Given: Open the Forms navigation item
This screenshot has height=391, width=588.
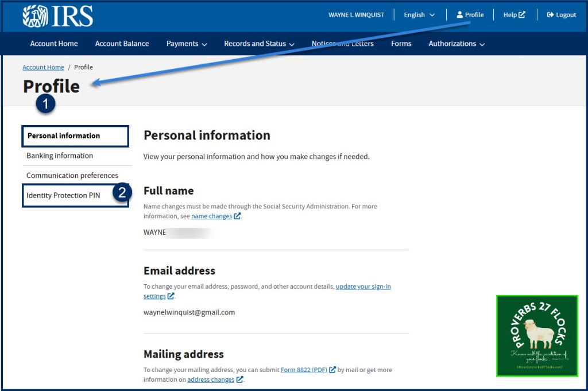Looking at the screenshot, I should coord(401,44).
